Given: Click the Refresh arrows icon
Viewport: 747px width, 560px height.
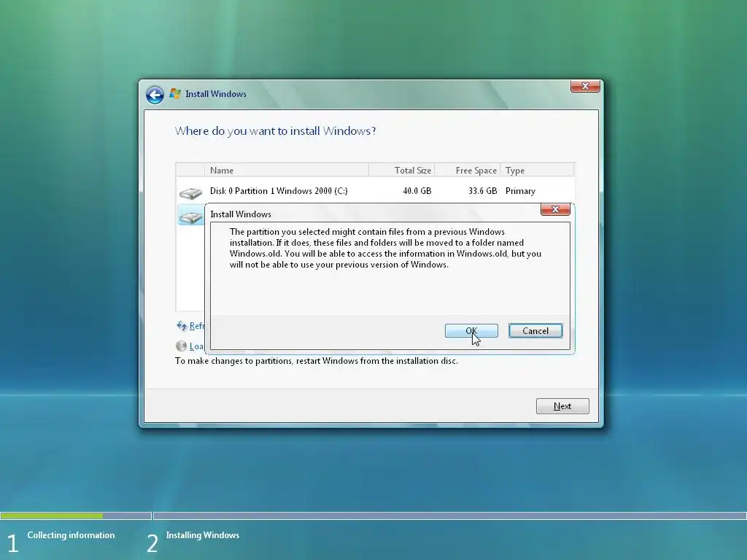Looking at the screenshot, I should (181, 326).
